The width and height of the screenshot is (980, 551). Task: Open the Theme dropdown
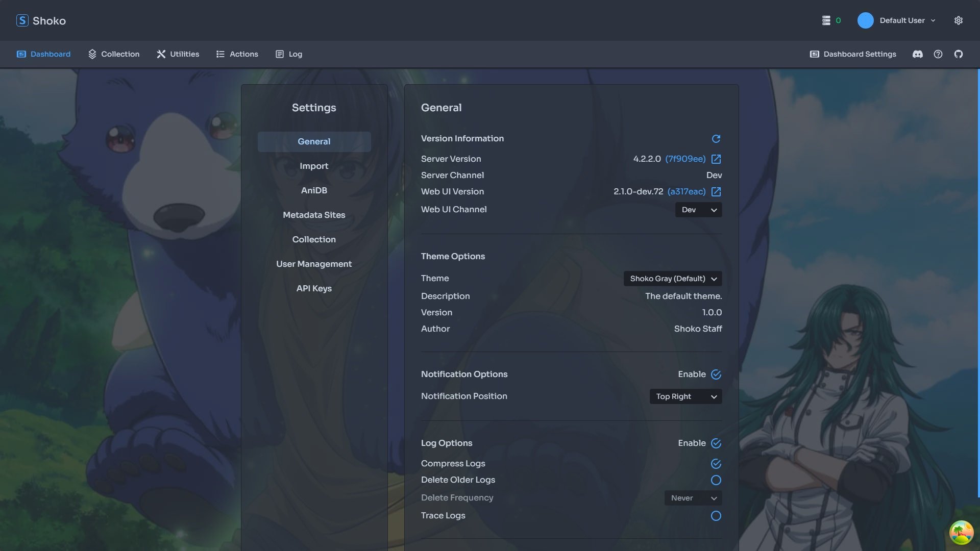(x=673, y=279)
